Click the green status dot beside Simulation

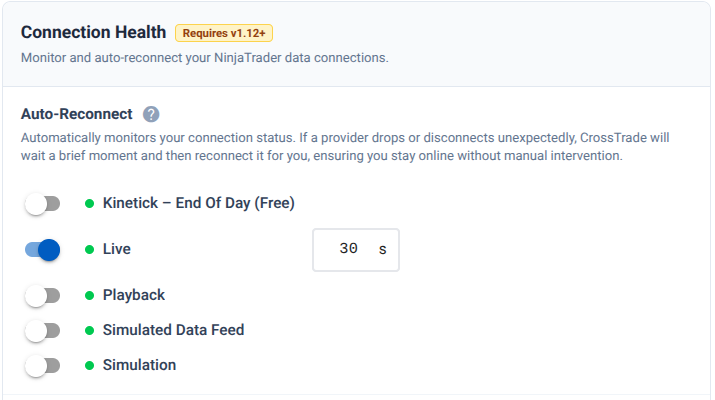pyautogui.click(x=89, y=365)
